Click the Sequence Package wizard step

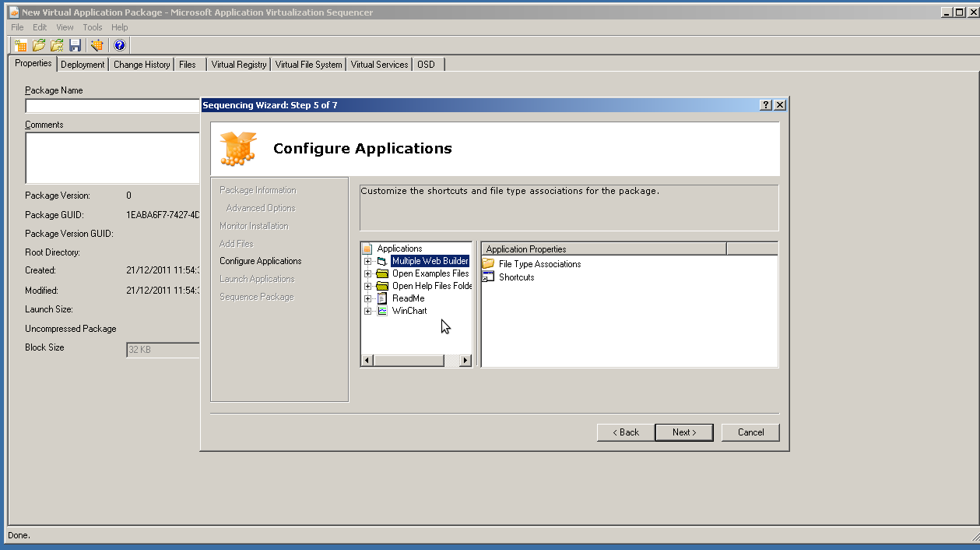tap(257, 297)
